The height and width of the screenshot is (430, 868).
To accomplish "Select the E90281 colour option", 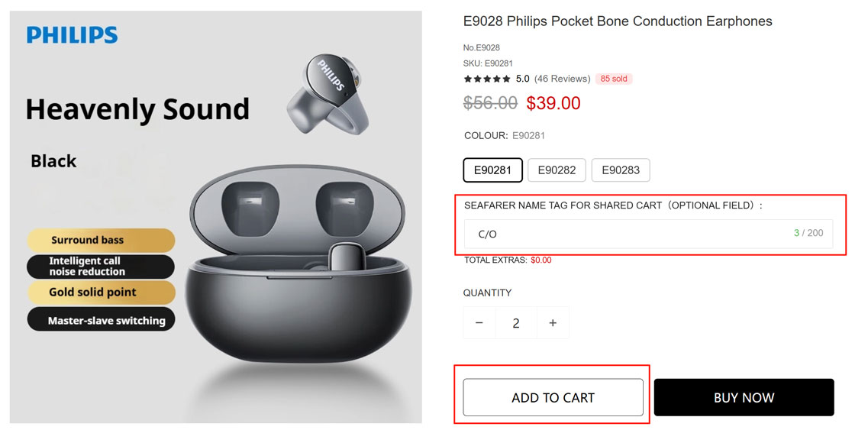I will click(492, 170).
